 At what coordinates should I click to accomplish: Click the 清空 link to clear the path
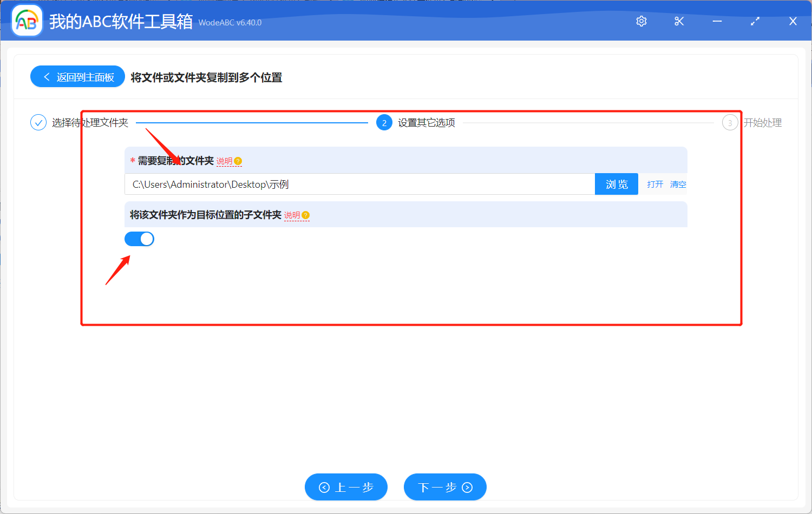678,184
